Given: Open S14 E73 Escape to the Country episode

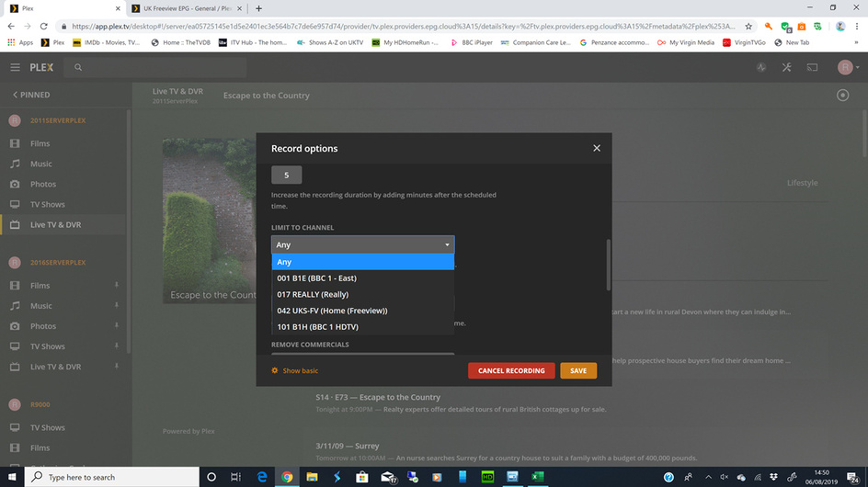Looking at the screenshot, I should point(378,397).
